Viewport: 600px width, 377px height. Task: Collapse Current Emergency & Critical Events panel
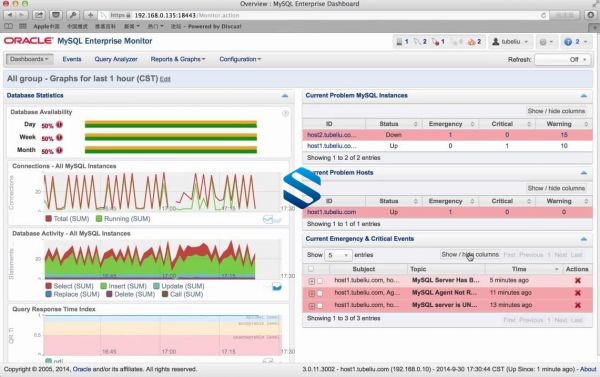pos(584,239)
